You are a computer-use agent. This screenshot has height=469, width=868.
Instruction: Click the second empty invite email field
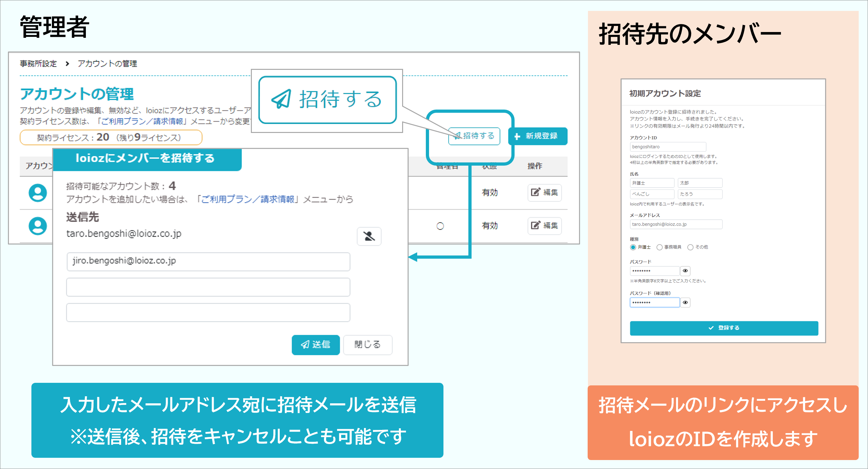208,287
